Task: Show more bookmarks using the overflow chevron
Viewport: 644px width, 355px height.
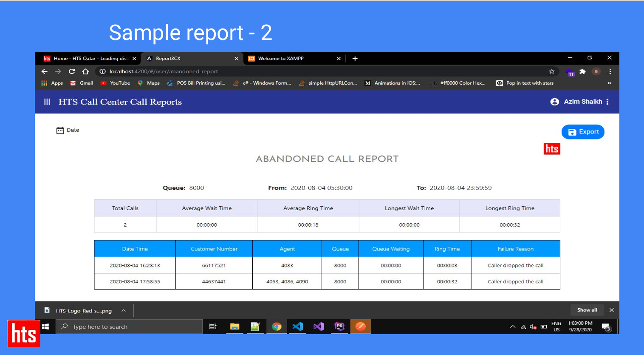Action: pos(609,83)
